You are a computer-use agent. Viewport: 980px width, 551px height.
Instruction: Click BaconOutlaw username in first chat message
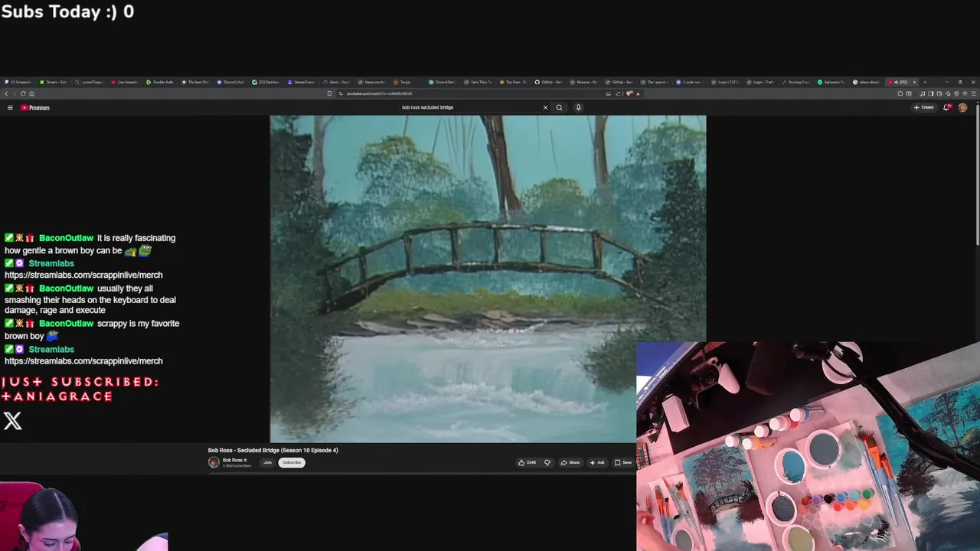(x=66, y=238)
